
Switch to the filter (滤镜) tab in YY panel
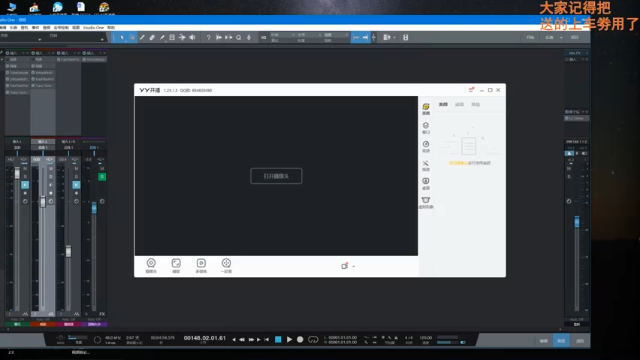coord(459,104)
